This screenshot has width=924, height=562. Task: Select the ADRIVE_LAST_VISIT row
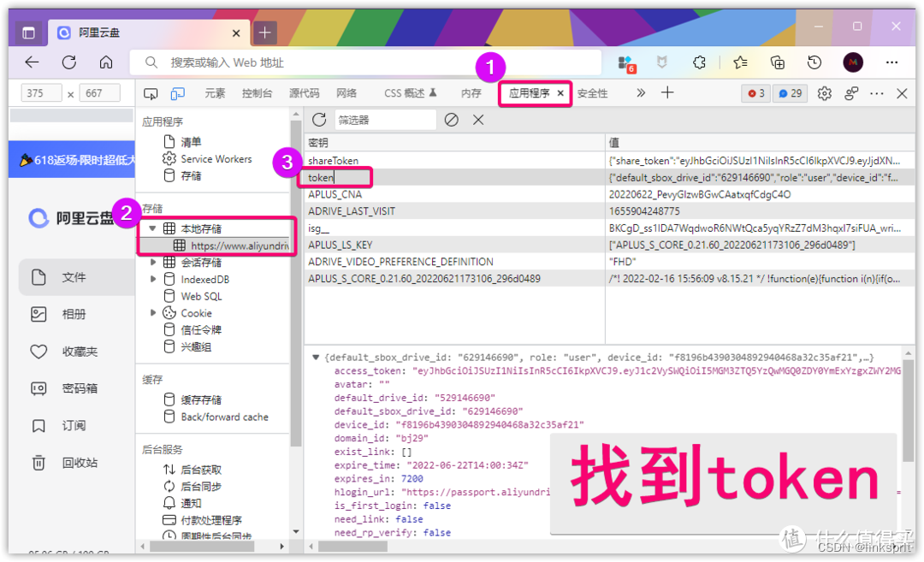(x=609, y=211)
